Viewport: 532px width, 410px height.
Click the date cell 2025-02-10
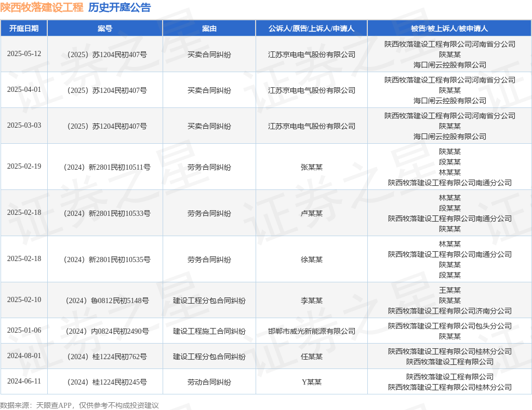click(24, 300)
